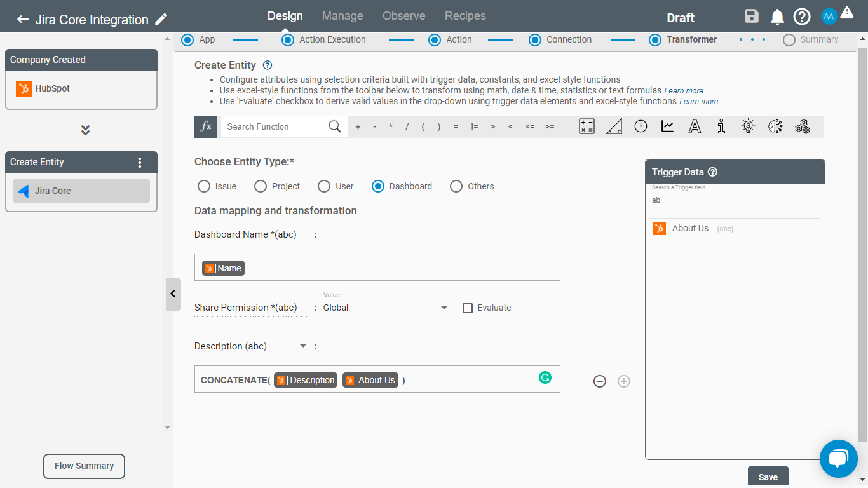Click the double chevron between steps
This screenshot has height=488, width=868.
[x=85, y=130]
